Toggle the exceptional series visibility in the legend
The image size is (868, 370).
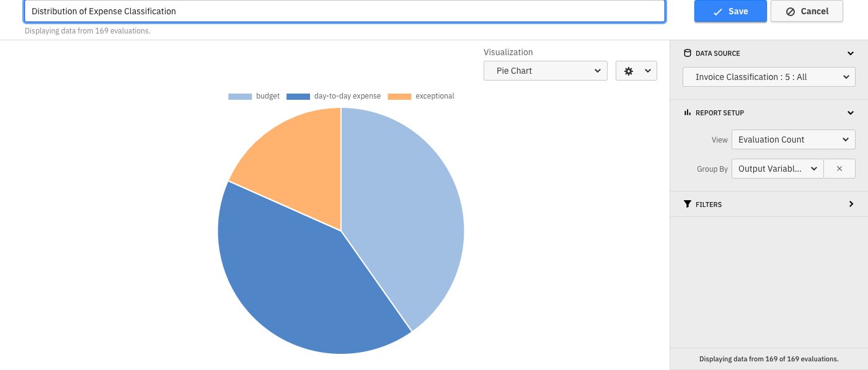coord(421,96)
